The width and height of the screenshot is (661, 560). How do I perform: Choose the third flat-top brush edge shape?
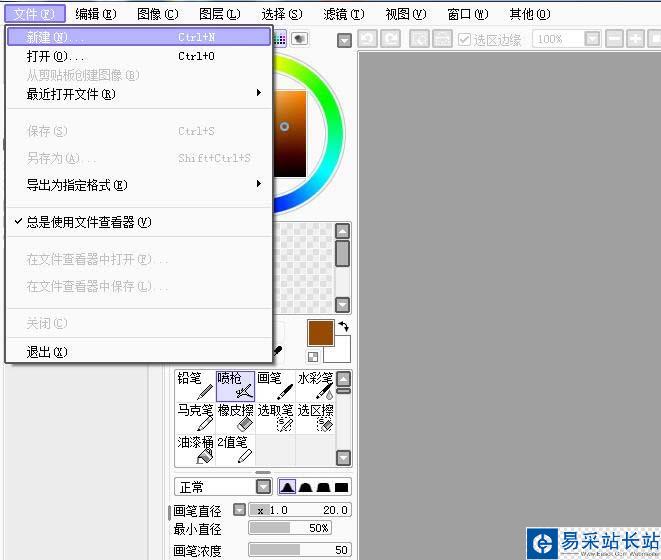point(323,487)
